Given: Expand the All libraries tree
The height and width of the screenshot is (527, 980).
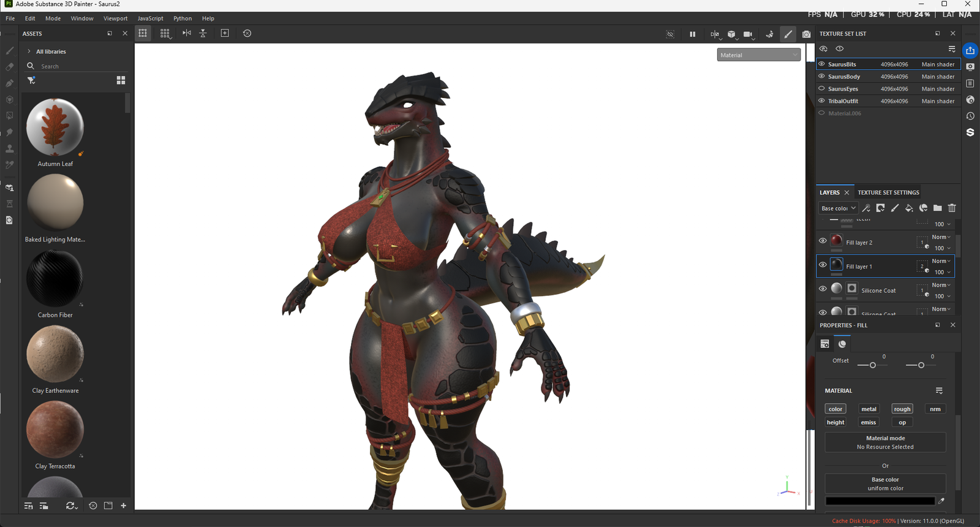Looking at the screenshot, I should pos(29,51).
